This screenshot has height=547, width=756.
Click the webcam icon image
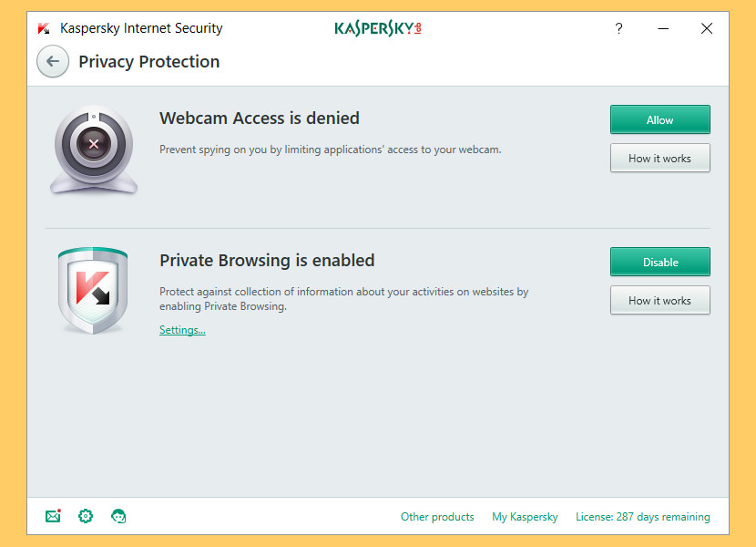coord(93,150)
